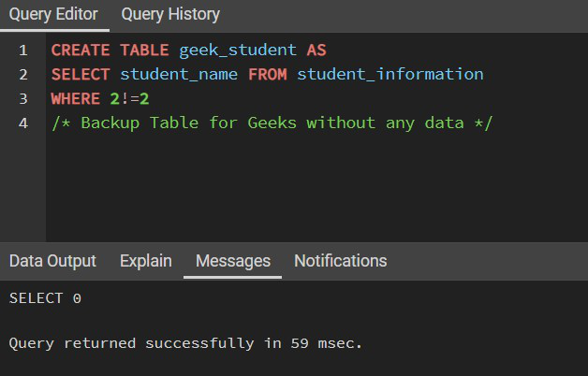588x376 pixels.
Task: Click the WHERE keyword in line 3
Action: tap(75, 98)
